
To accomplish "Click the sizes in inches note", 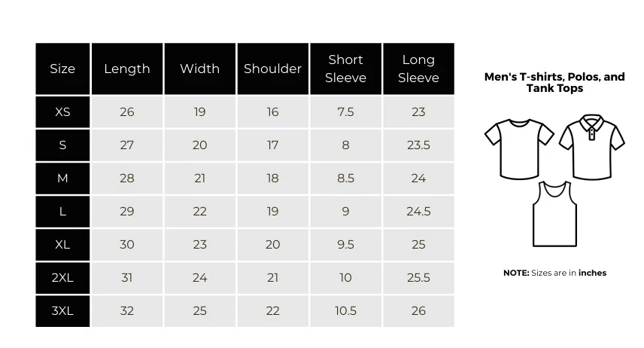I will [554, 273].
